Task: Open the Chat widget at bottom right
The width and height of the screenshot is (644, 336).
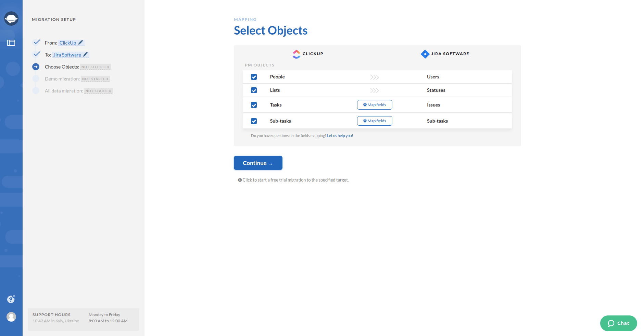Action: [618, 323]
